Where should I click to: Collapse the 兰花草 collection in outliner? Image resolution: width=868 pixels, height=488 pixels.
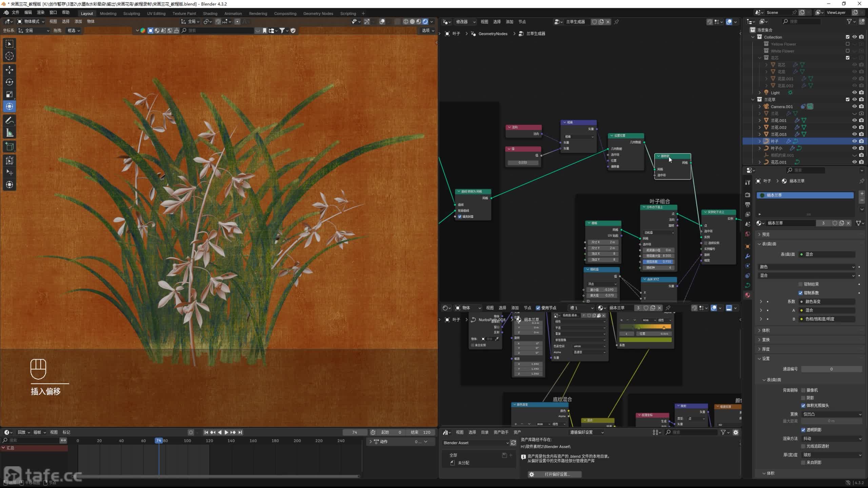click(753, 100)
